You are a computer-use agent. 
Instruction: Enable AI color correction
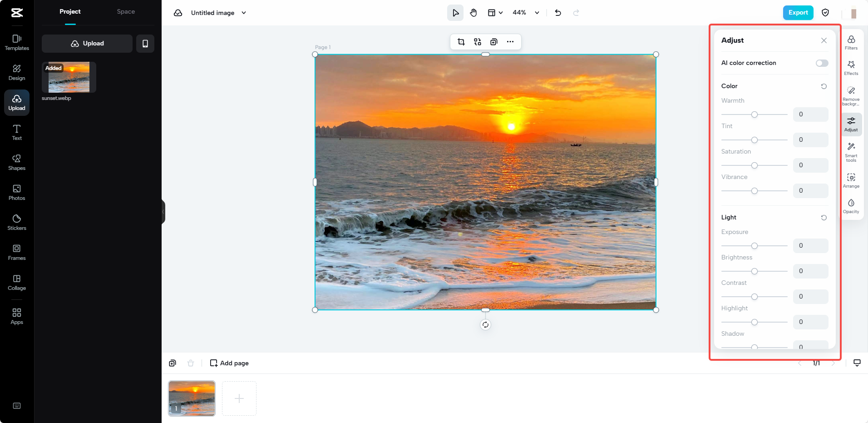point(822,63)
